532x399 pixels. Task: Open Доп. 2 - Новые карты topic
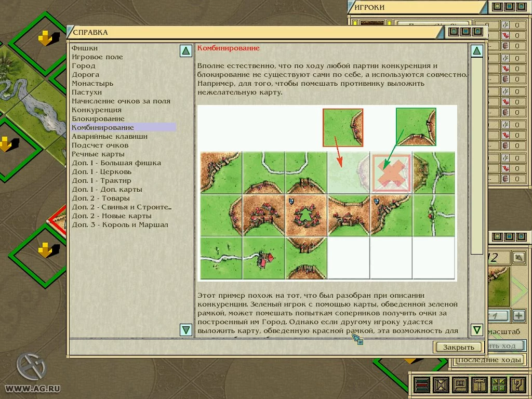pyautogui.click(x=112, y=216)
